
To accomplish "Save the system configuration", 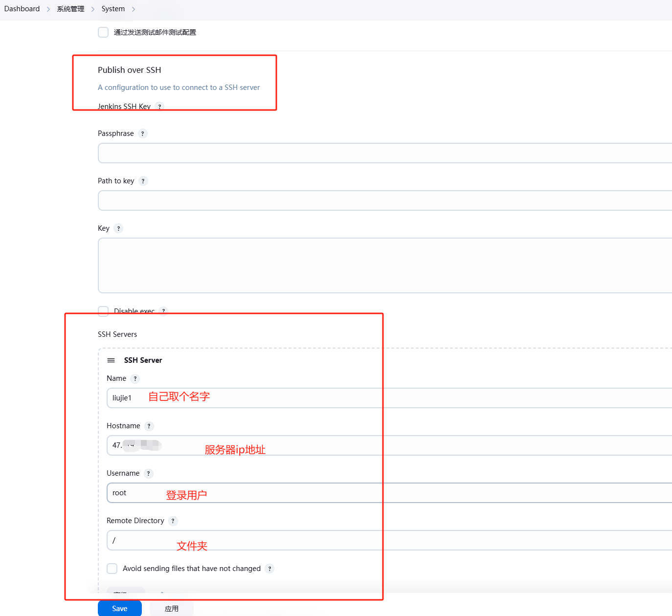I will point(120,609).
